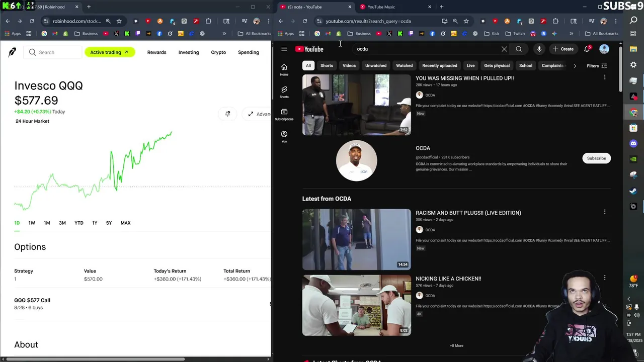This screenshot has height=362, width=644.
Task: Select the Unwatched filter chip
Action: pyautogui.click(x=376, y=66)
